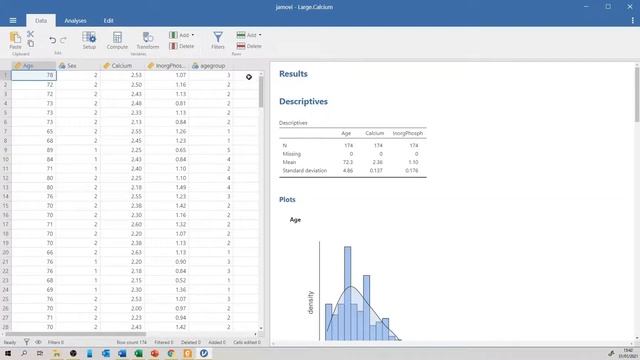Click status bar filter funnel icon

tap(27, 342)
